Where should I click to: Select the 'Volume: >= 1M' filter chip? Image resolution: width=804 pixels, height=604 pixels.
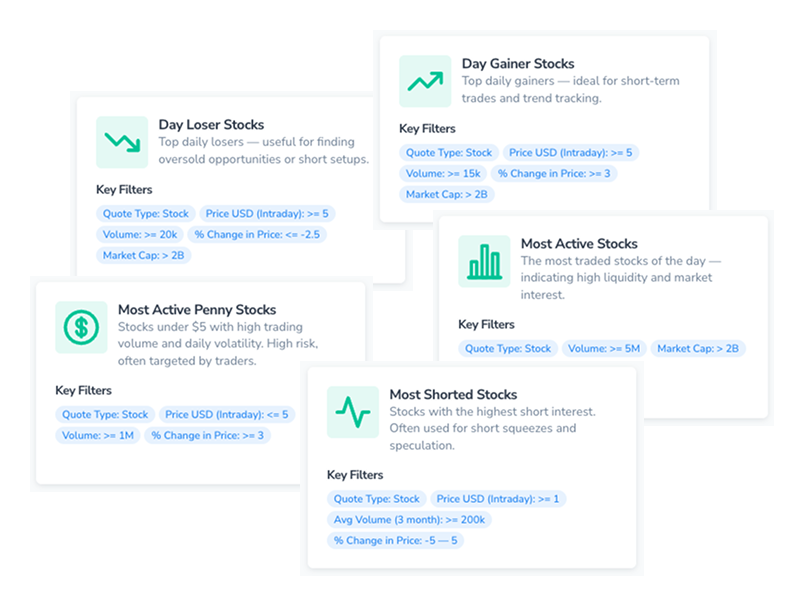(x=98, y=435)
